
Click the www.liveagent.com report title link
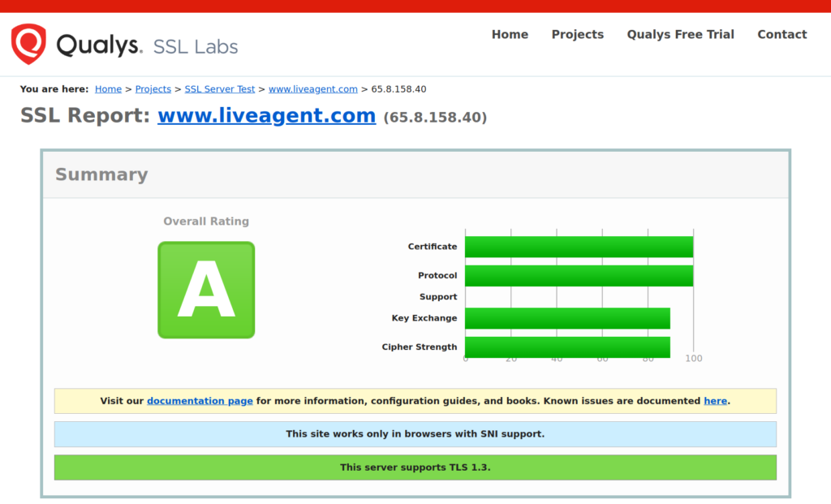click(x=266, y=115)
